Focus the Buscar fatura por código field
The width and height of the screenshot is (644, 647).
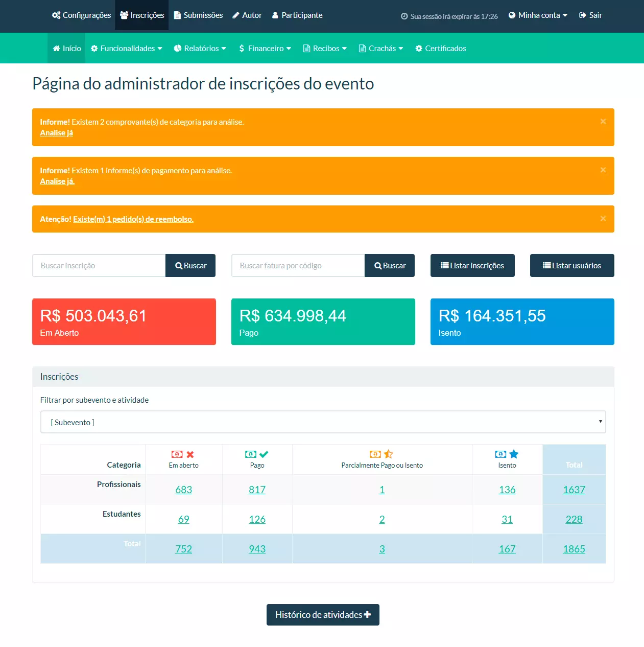298,266
